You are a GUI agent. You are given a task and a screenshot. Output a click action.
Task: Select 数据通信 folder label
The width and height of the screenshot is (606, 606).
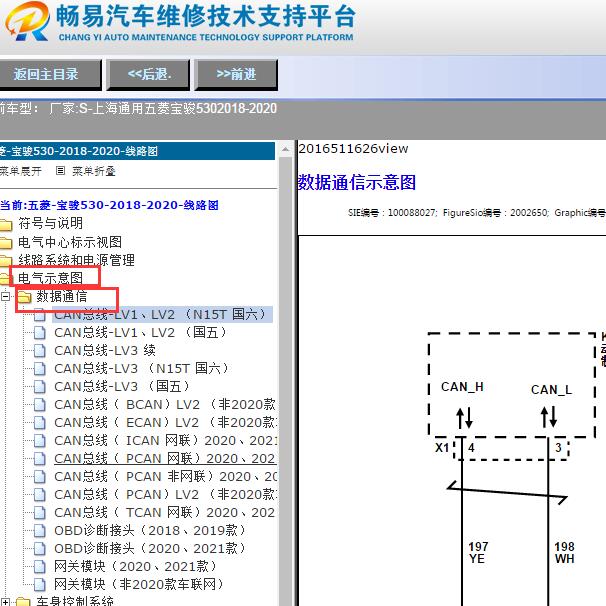point(61,296)
